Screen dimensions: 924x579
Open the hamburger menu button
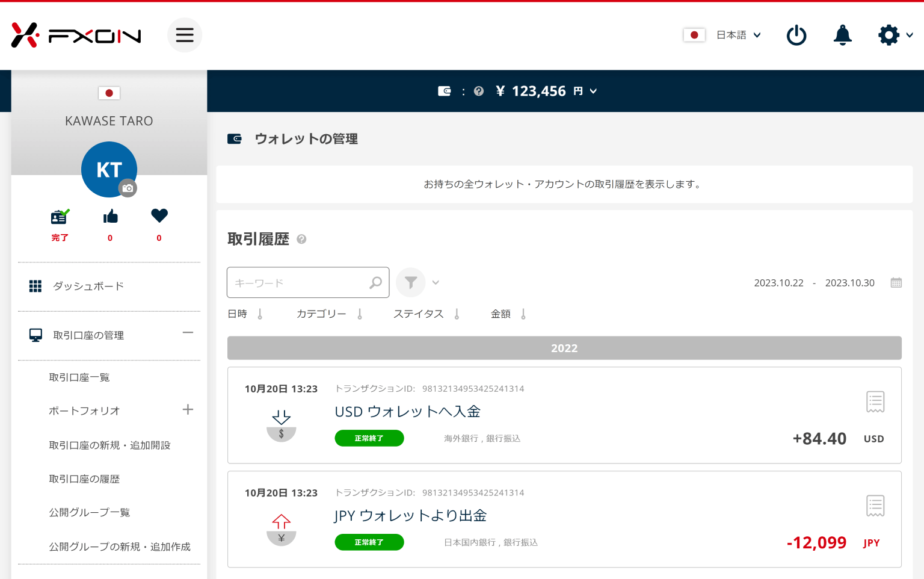tap(185, 35)
